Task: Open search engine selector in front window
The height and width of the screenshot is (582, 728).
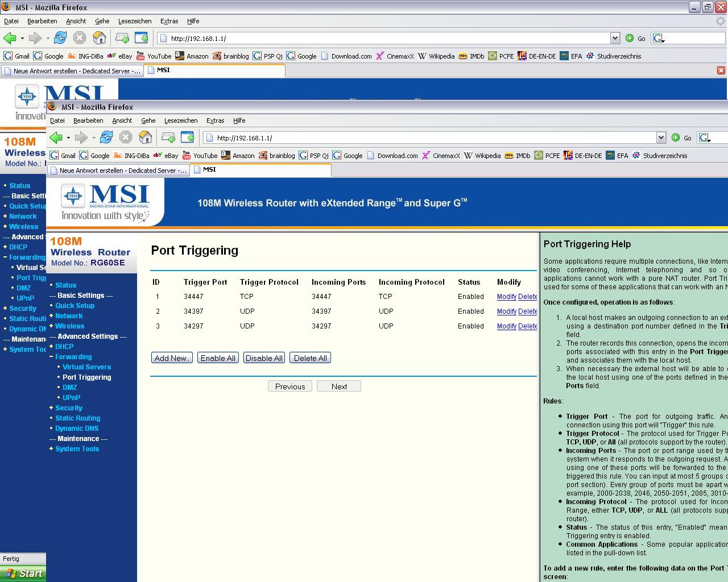Action: (705, 138)
